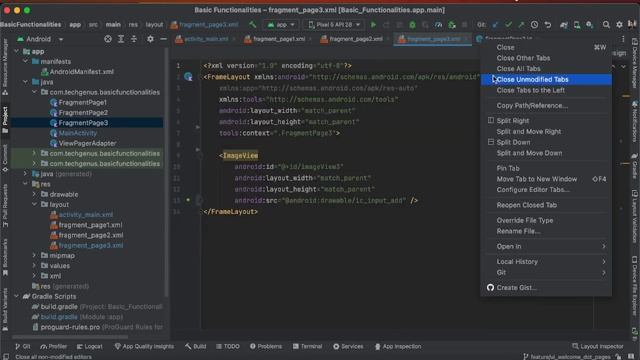The height and width of the screenshot is (360, 640).
Task: Open the Pixel 6 API 28 device dropdown
Action: point(334,24)
